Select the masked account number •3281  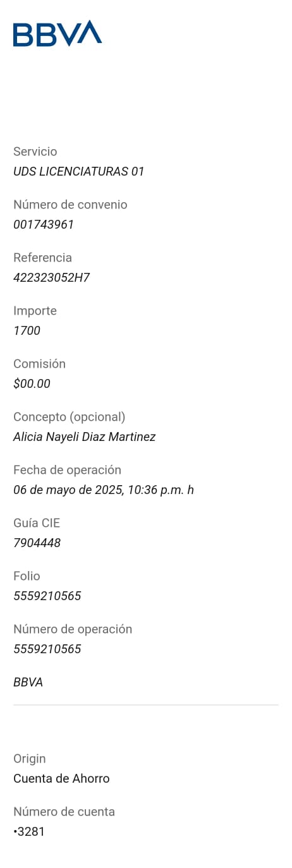(29, 831)
